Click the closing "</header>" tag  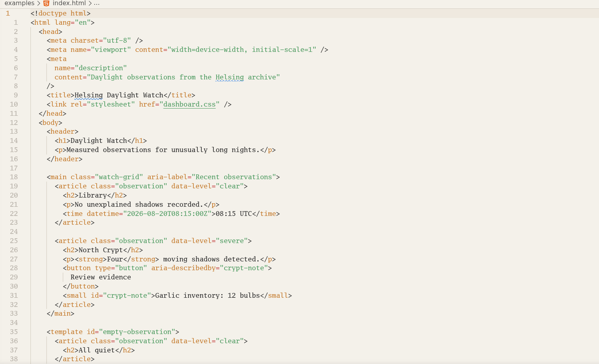point(65,159)
